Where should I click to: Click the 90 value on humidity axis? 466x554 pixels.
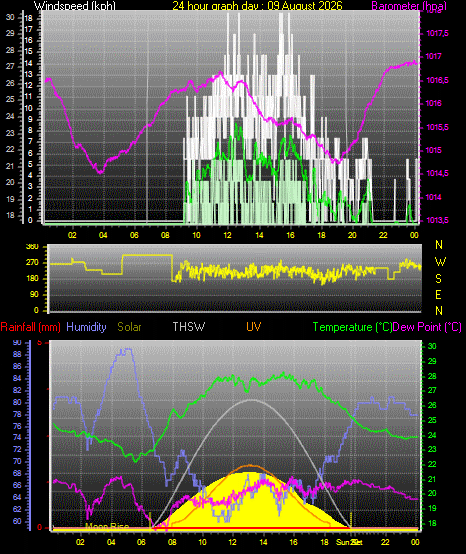pyautogui.click(x=17, y=343)
